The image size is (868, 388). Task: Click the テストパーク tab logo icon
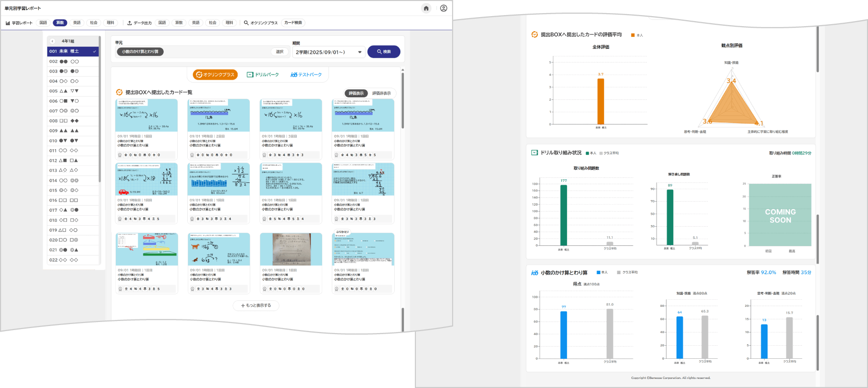(294, 75)
